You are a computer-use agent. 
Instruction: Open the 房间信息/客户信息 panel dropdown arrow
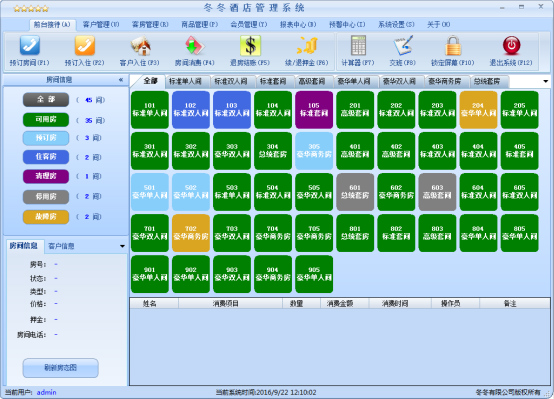click(122, 246)
